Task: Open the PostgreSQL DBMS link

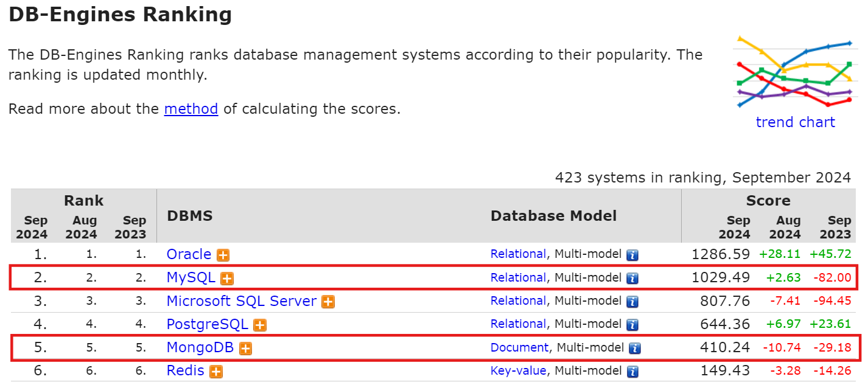Action: click(x=208, y=324)
